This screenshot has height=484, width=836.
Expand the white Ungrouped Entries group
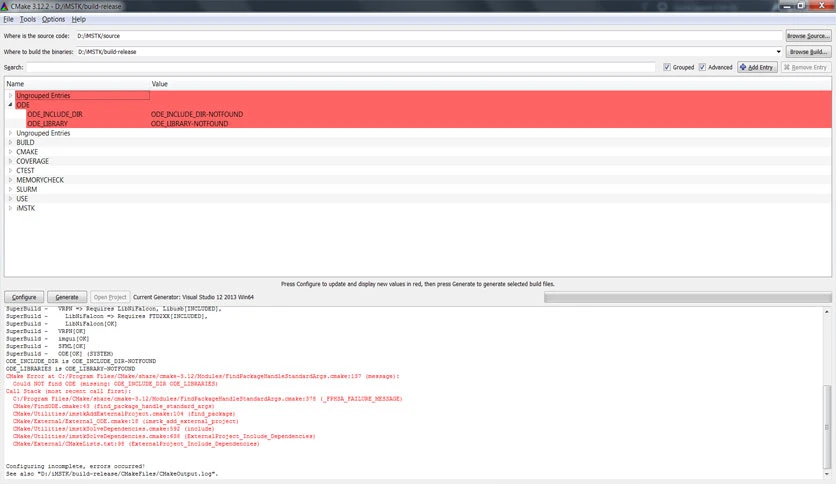[10, 133]
